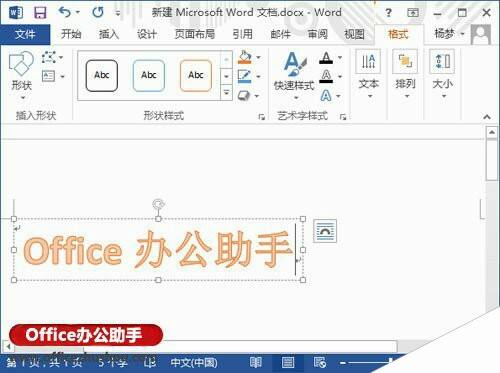Switch to the 开始 Home tab

[71, 34]
